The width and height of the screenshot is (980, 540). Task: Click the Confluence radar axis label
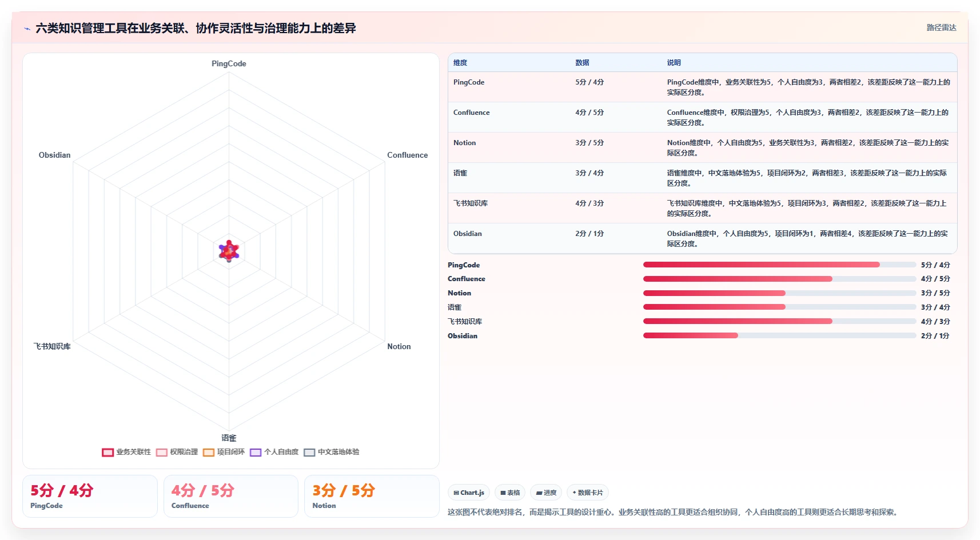pos(407,155)
